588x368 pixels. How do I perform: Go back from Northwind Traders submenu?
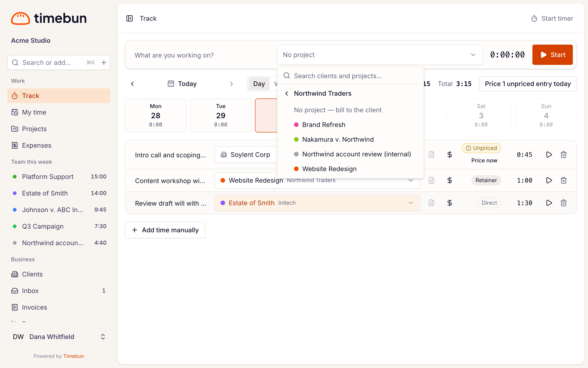click(287, 93)
